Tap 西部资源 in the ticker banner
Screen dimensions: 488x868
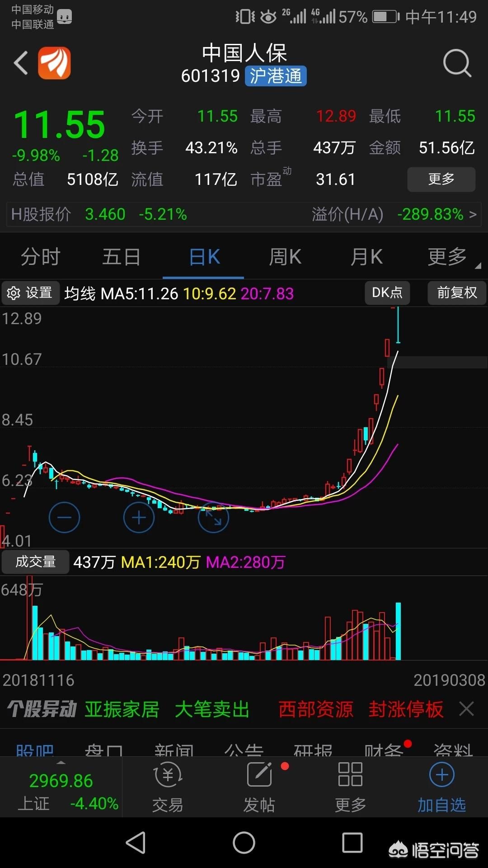[x=316, y=709]
